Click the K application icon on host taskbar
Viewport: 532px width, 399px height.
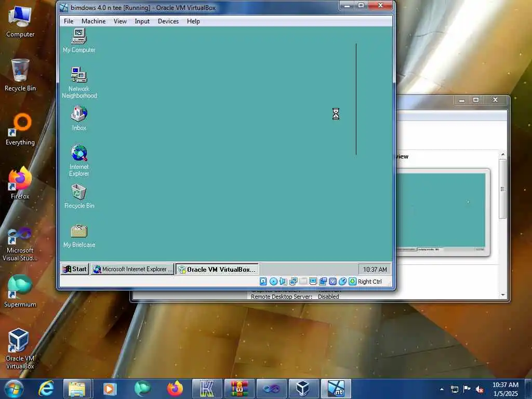207,389
